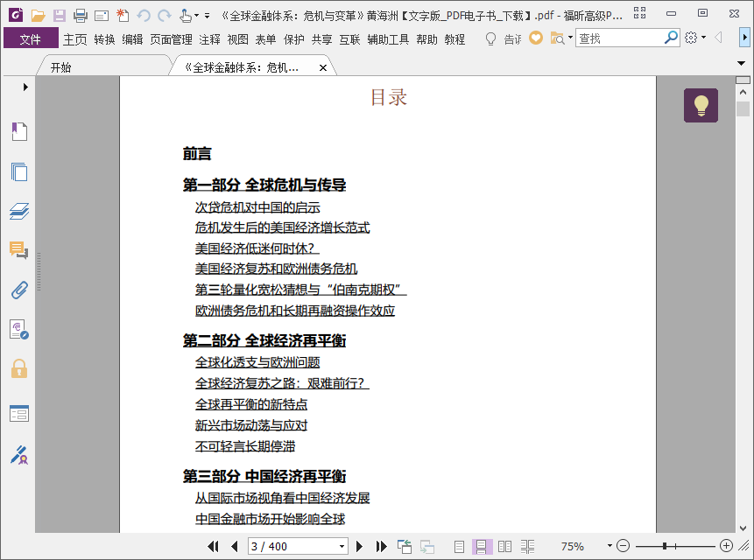Open the 不可轻言长期停滞 link

coord(244,446)
